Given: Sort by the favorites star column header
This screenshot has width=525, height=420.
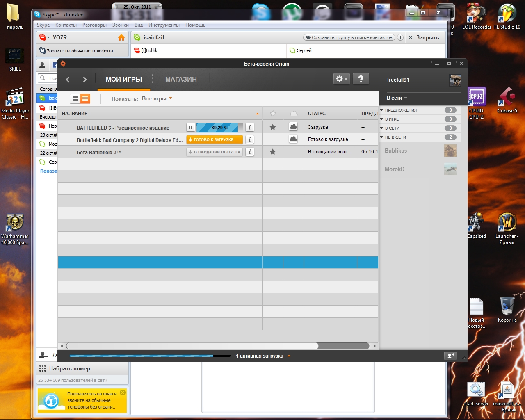Looking at the screenshot, I should tap(273, 114).
